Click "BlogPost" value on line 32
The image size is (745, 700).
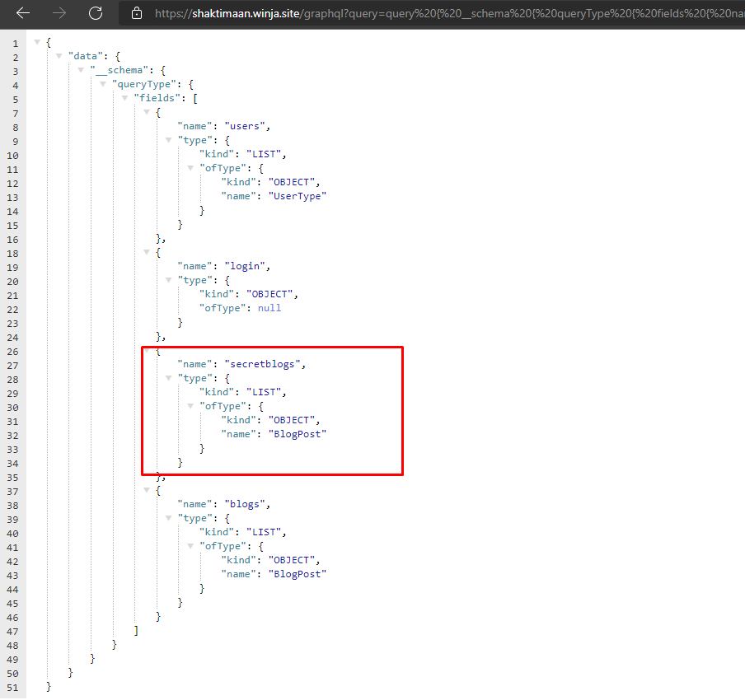coord(298,434)
